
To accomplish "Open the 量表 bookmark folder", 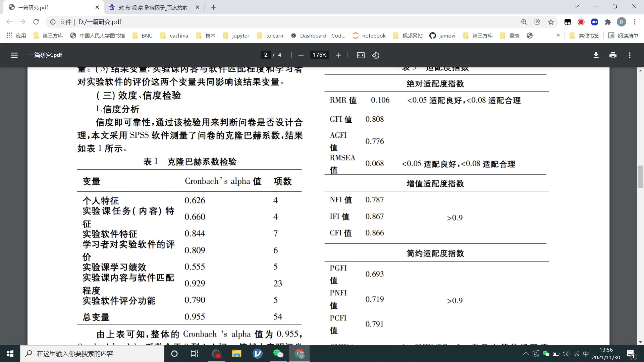I will coord(510,36).
